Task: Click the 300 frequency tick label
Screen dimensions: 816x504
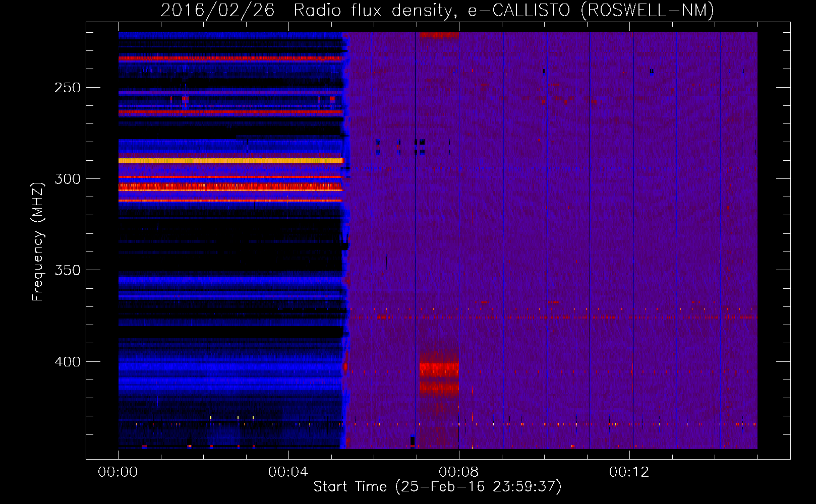Action: [x=68, y=179]
